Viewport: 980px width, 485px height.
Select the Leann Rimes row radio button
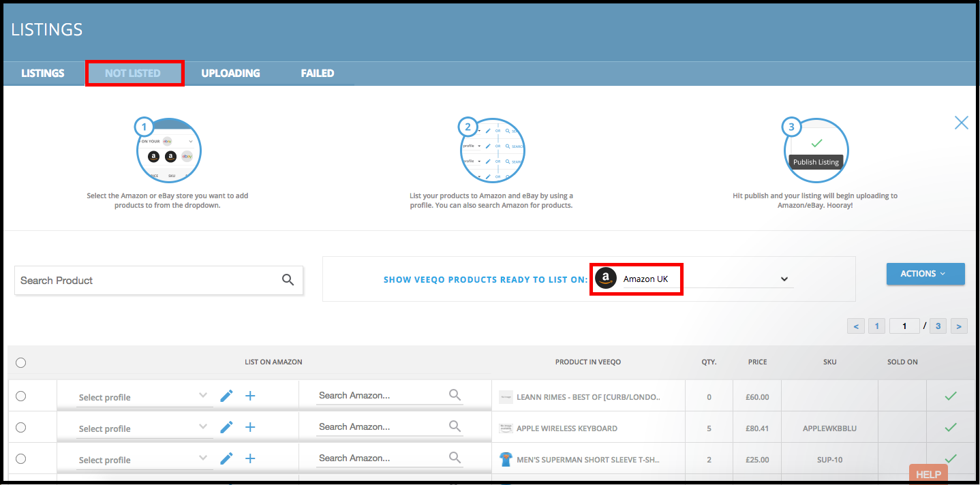(20, 396)
